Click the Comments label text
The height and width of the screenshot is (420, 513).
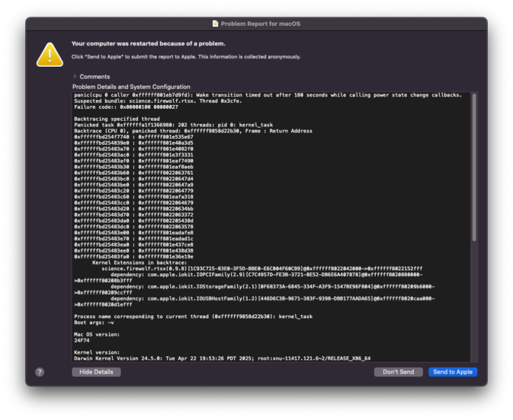95,77
